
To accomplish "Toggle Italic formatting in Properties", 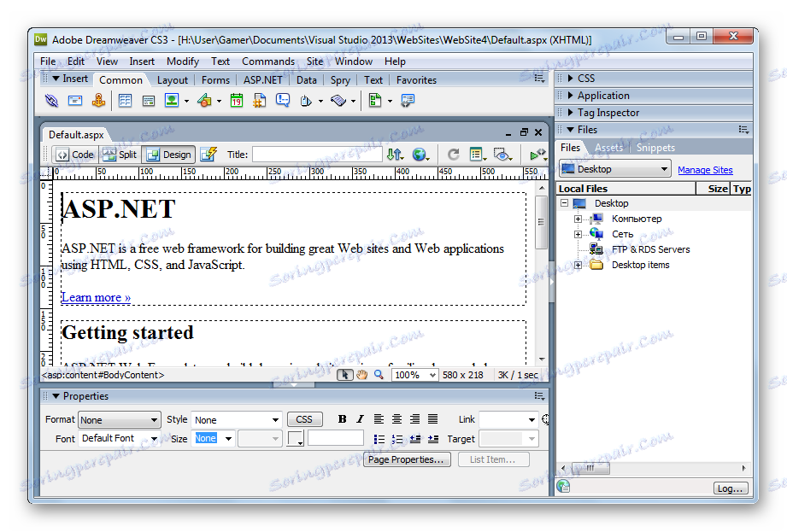I will [360, 419].
